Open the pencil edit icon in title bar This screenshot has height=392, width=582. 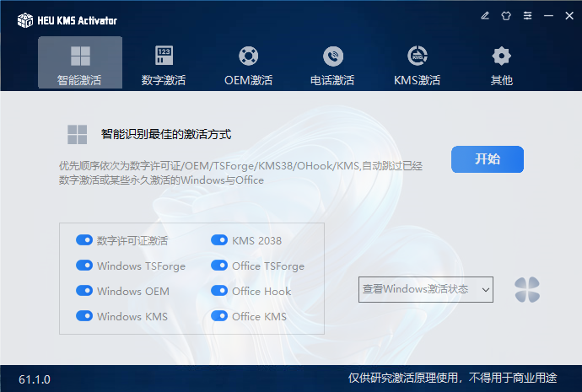click(485, 15)
